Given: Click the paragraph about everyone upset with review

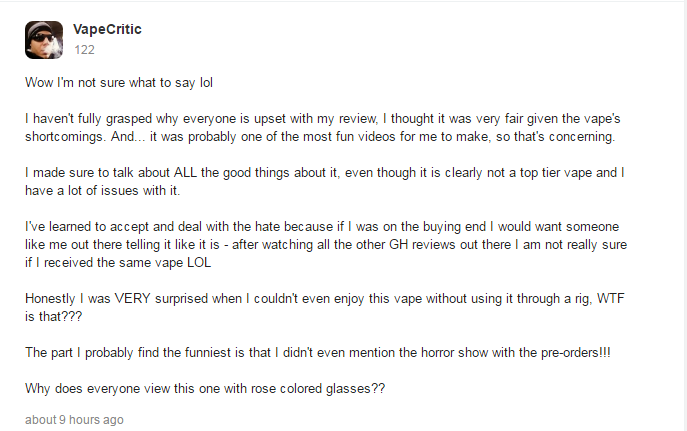Looking at the screenshot, I should [x=322, y=127].
